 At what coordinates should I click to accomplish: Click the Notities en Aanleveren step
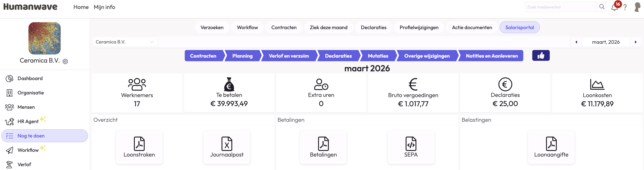click(492, 56)
